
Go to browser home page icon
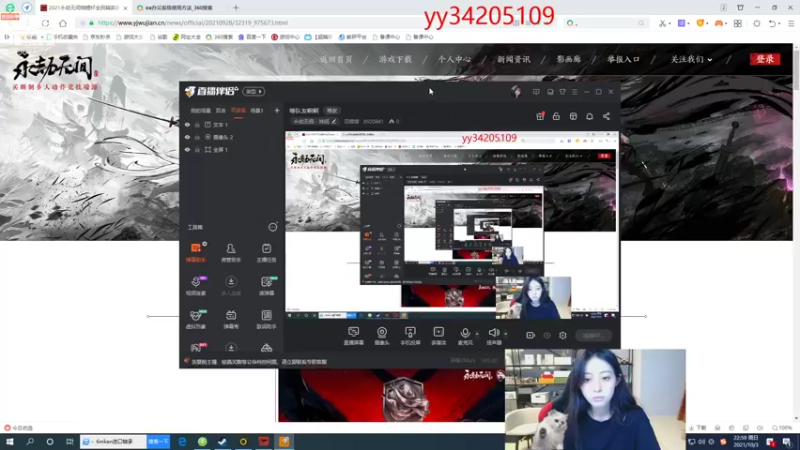[63, 23]
